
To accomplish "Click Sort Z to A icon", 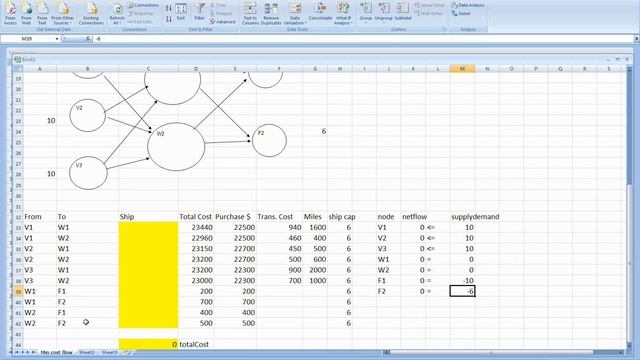I will 169,19.
